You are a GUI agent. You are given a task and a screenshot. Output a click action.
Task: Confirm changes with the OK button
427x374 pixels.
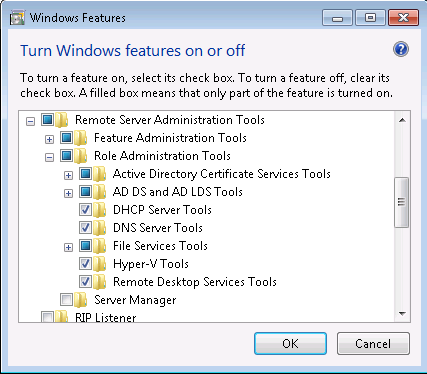point(290,343)
